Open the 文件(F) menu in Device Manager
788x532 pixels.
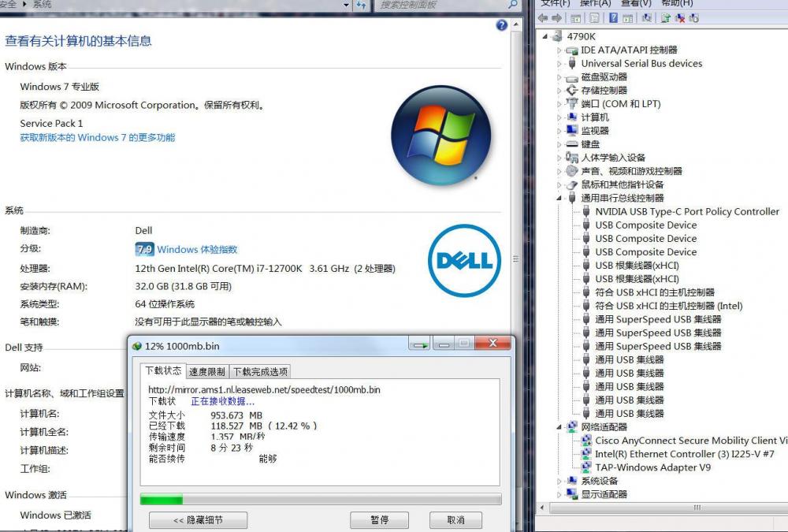[x=556, y=3]
